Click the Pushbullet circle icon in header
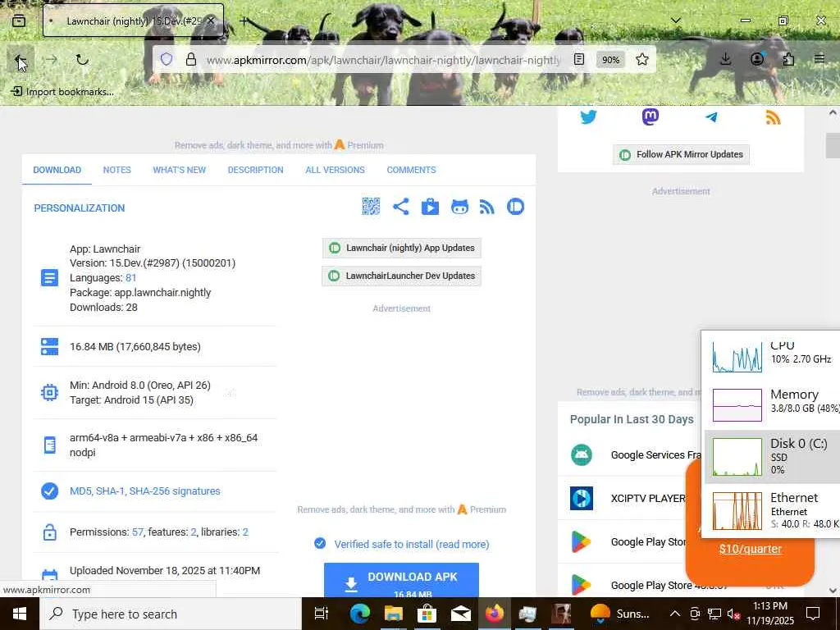The image size is (840, 630). tap(515, 207)
